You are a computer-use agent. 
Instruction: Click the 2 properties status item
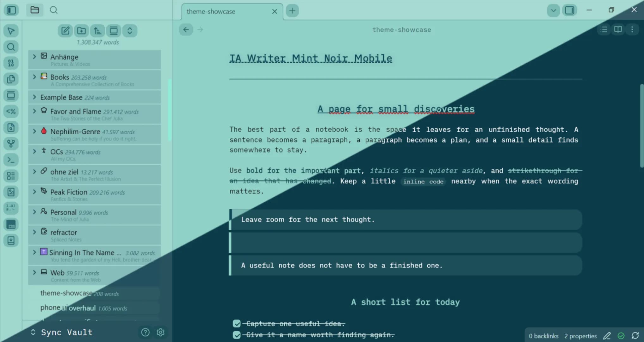580,336
